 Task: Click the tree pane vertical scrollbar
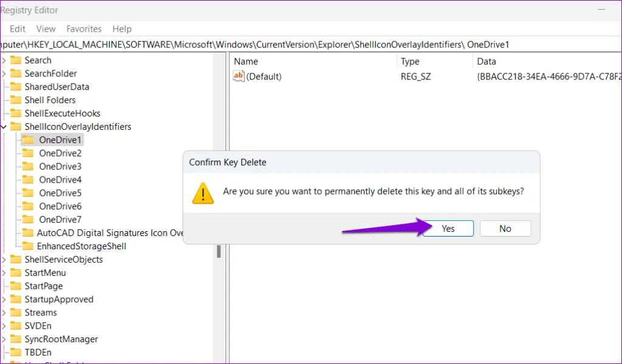point(218,251)
